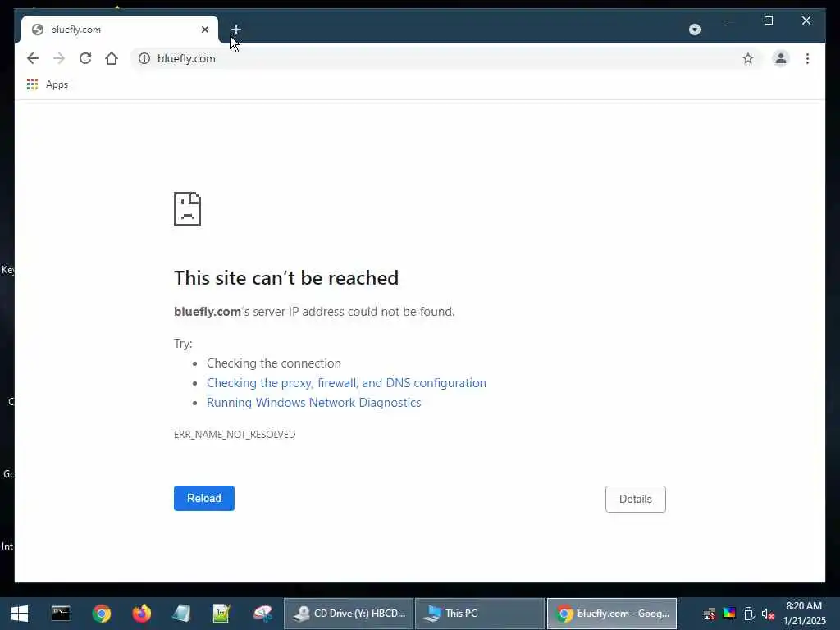Click the forward navigation arrow

(x=59, y=58)
